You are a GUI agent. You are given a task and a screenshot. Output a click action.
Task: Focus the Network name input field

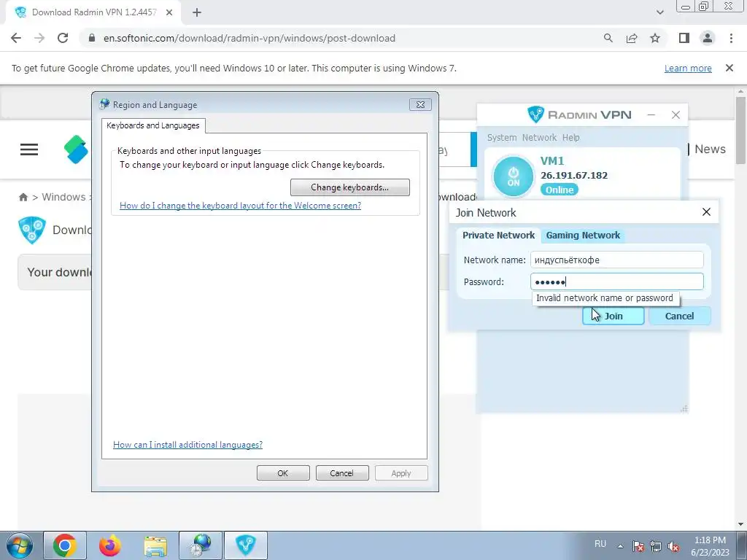click(617, 260)
